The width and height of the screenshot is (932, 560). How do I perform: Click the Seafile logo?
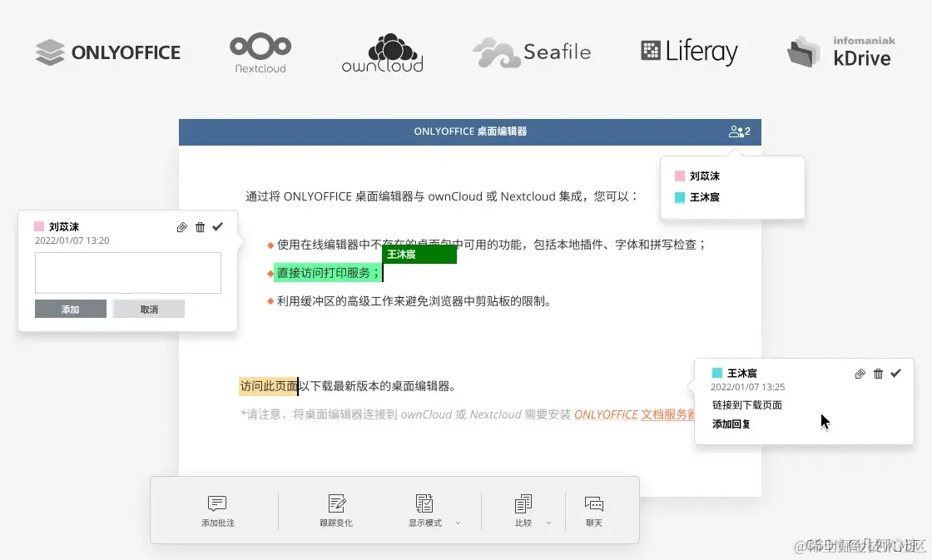click(x=532, y=52)
